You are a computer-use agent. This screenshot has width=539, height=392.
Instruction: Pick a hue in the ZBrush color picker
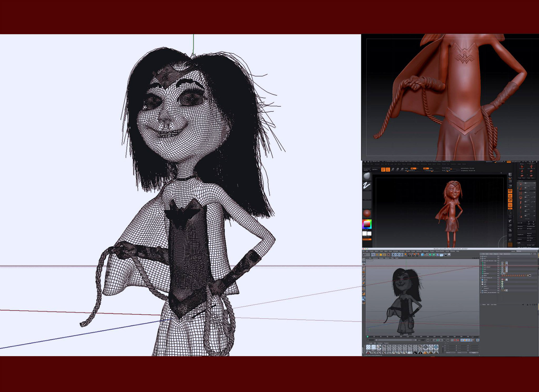pyautogui.click(x=367, y=224)
